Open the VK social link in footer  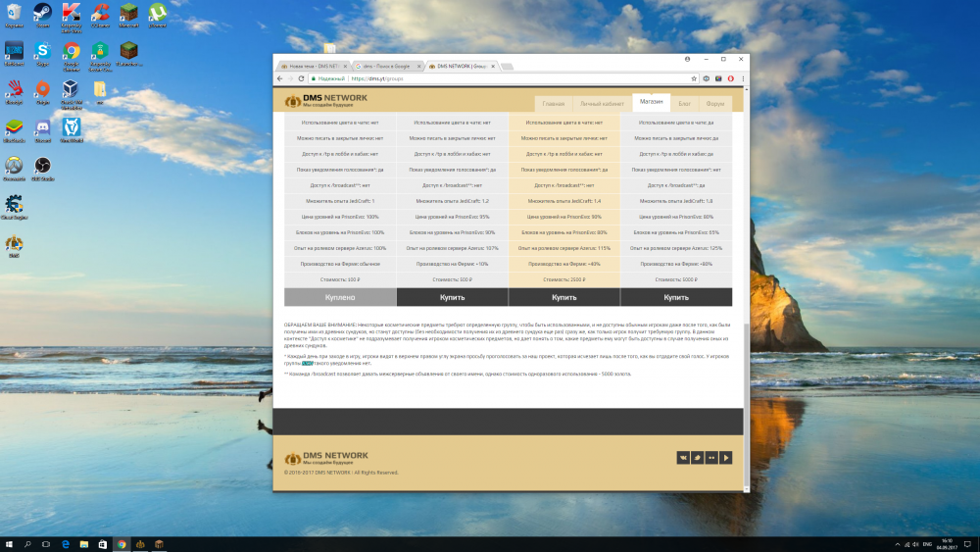pyautogui.click(x=683, y=457)
